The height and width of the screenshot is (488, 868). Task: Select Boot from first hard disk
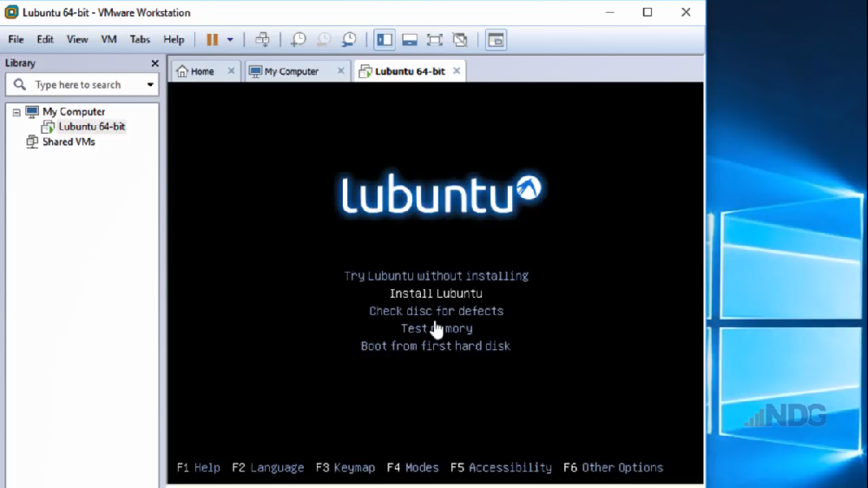pos(436,346)
